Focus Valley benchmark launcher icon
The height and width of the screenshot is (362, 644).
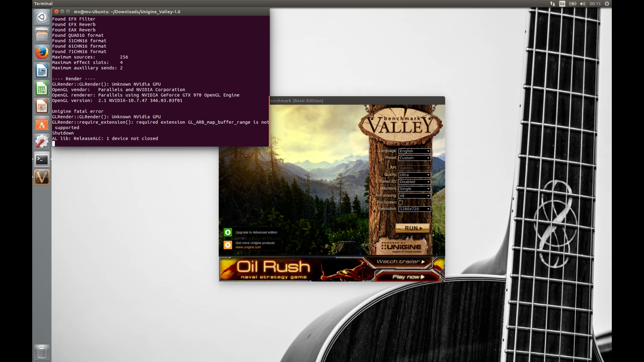[42, 177]
